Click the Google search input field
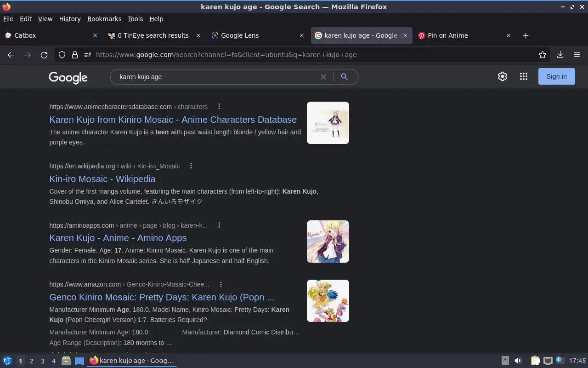The height and width of the screenshot is (368, 588). tap(216, 77)
